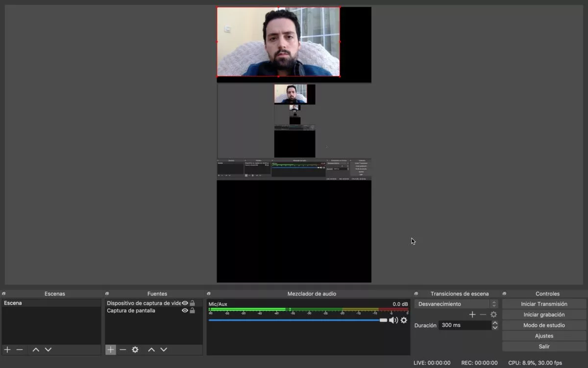588x368 pixels.
Task: Mute Mic/Aux with speaker icon
Action: [393, 320]
